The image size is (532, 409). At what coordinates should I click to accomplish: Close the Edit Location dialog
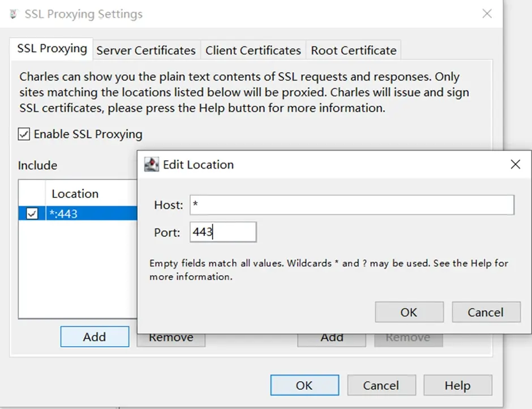click(x=515, y=165)
